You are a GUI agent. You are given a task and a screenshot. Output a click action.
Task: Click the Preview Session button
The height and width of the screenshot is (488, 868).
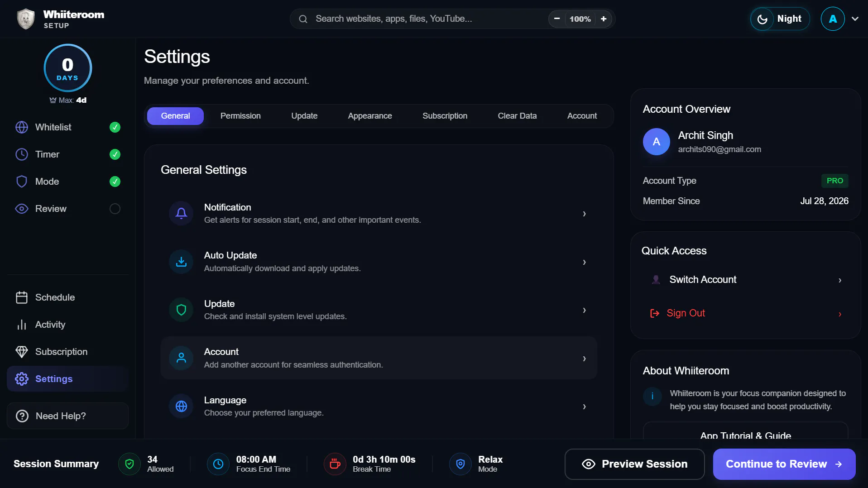coord(634,464)
